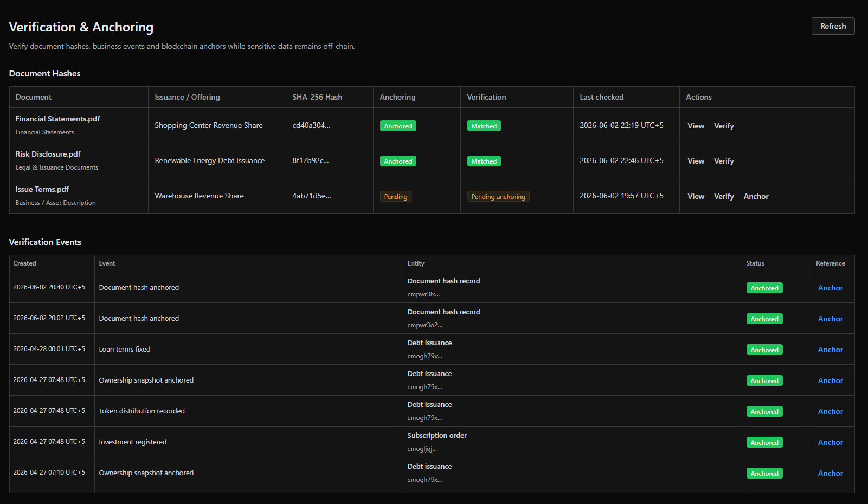Click the Risk Disclosure.pdf file name
The width and height of the screenshot is (868, 504).
[x=48, y=154]
